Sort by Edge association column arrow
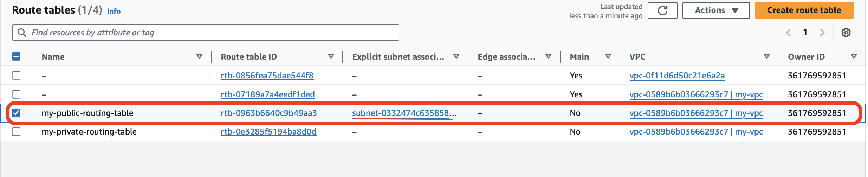Image resolution: width=868 pixels, height=177 pixels. (548, 57)
